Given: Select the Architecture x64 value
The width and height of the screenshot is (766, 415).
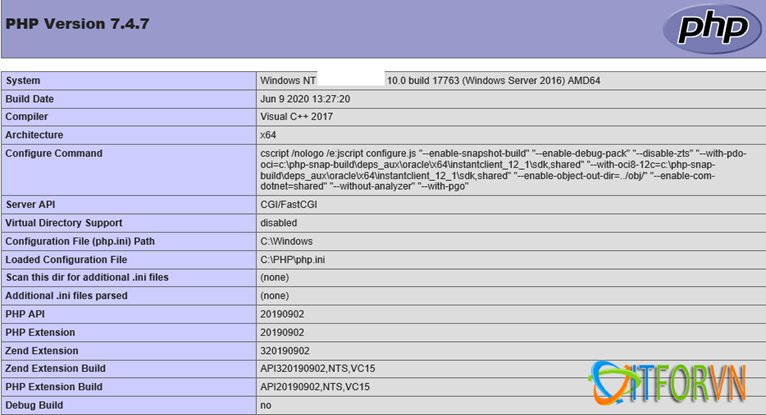Looking at the screenshot, I should click(x=268, y=135).
